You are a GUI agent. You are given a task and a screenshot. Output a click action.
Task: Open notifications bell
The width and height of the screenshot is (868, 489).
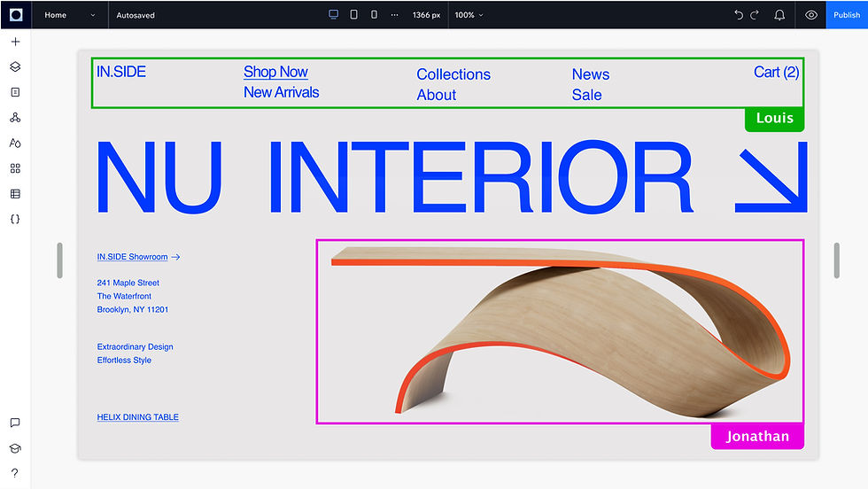point(779,15)
